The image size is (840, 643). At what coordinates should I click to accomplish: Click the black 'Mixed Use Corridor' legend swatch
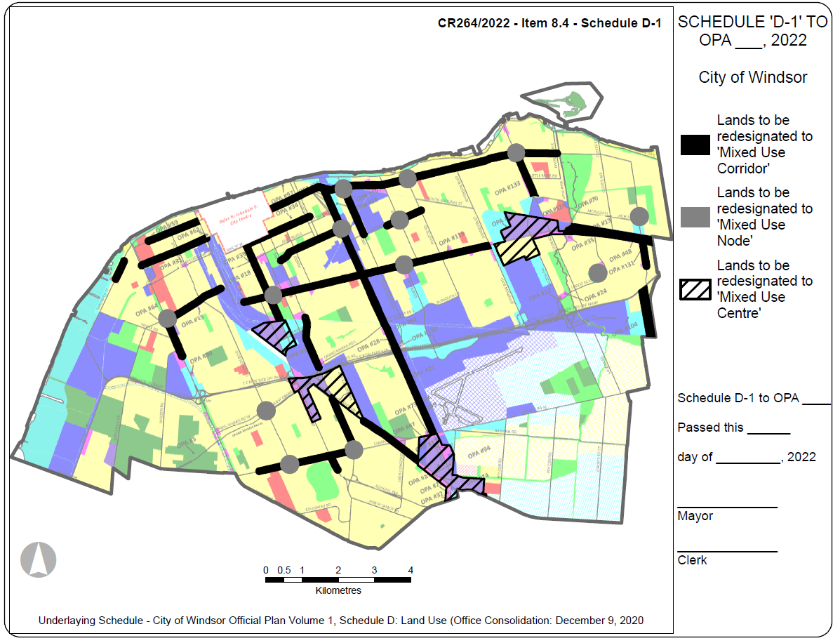pyautogui.click(x=695, y=145)
